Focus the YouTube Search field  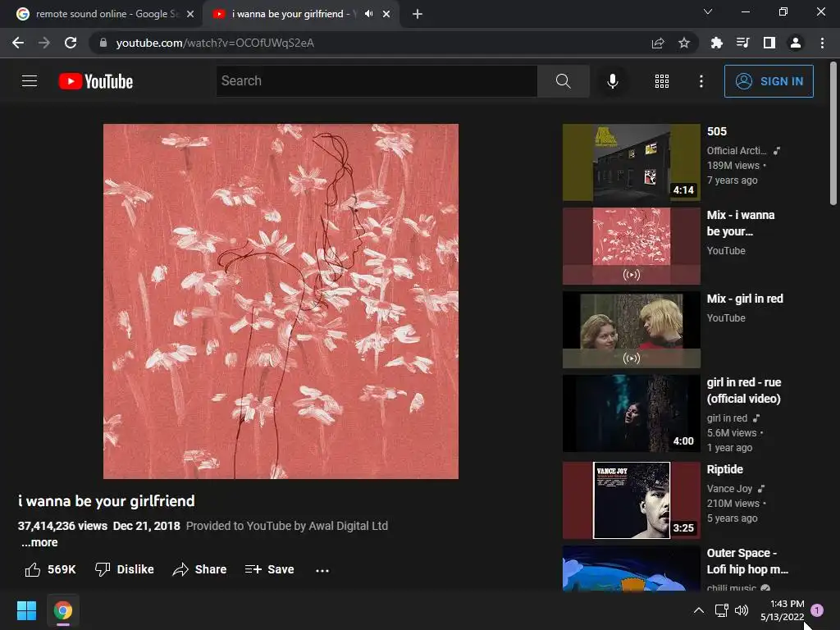pos(377,81)
